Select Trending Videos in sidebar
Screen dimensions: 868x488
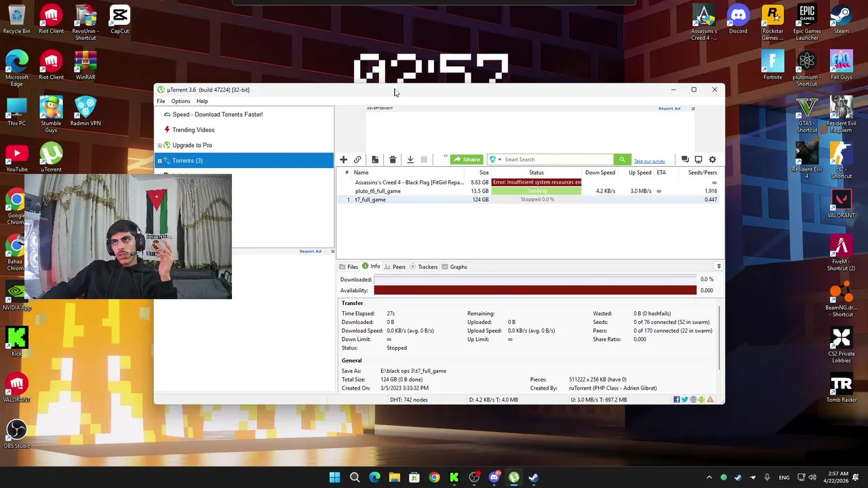(x=193, y=130)
